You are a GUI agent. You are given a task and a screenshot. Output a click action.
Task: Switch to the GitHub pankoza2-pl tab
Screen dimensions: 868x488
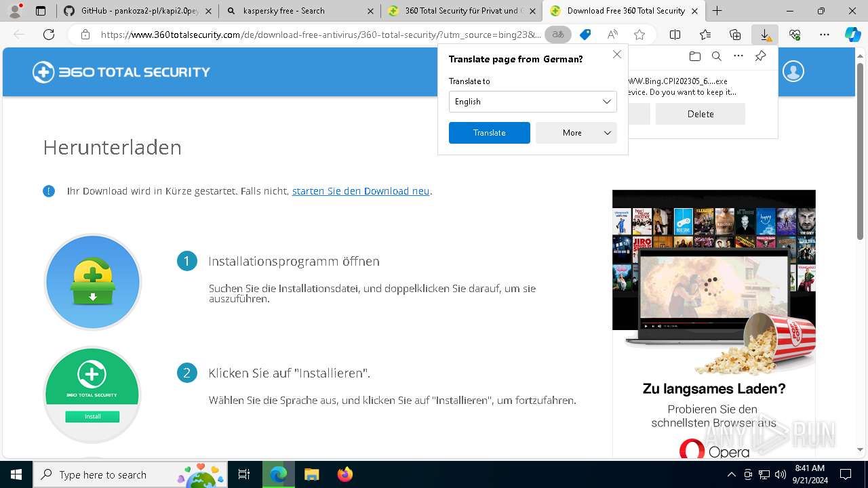[138, 11]
